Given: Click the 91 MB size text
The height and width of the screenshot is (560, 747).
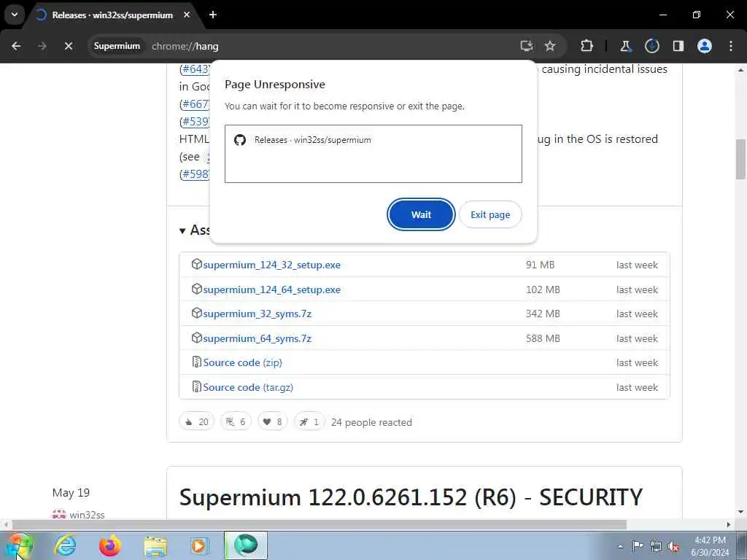Looking at the screenshot, I should click(x=541, y=265).
